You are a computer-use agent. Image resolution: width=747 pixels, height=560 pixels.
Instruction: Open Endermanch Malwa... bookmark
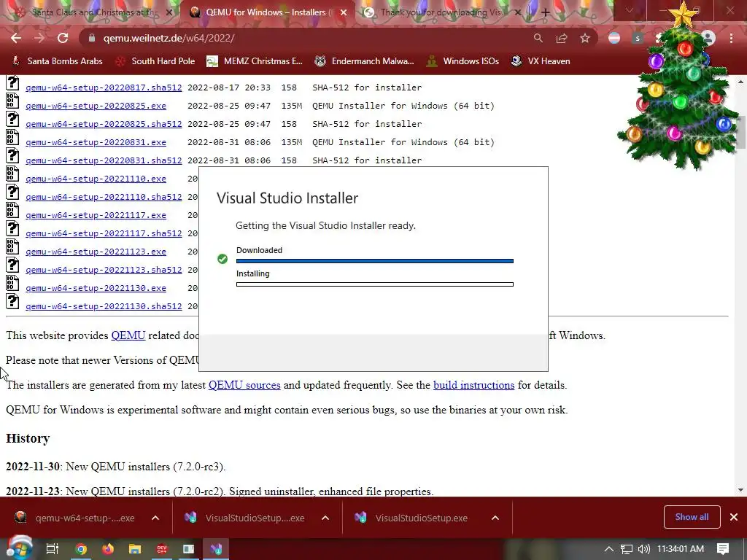[x=365, y=61]
